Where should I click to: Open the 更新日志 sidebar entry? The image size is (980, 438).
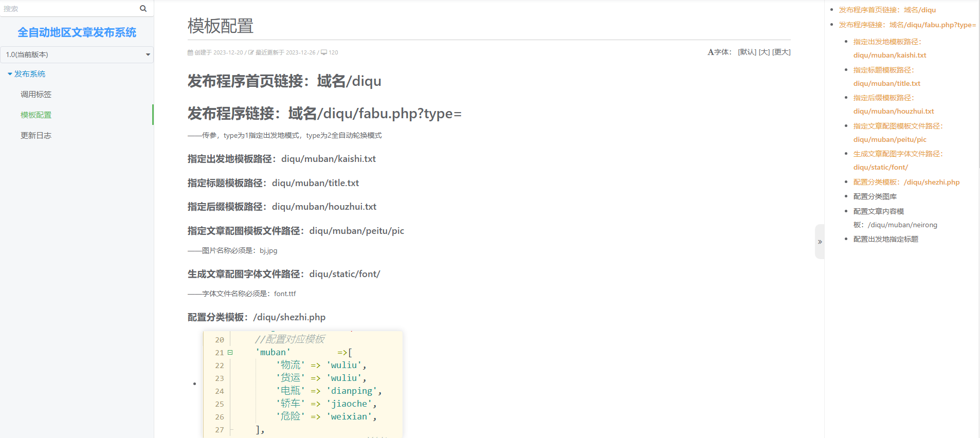(x=36, y=136)
